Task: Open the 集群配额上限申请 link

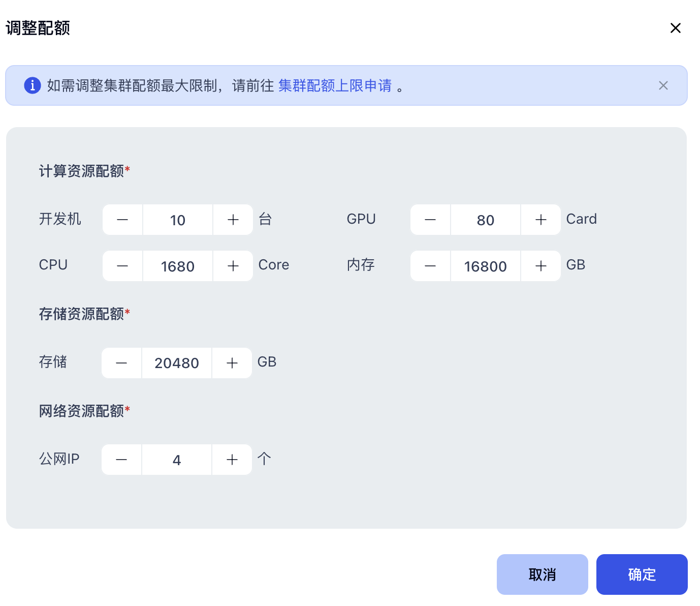Action: coord(335,85)
